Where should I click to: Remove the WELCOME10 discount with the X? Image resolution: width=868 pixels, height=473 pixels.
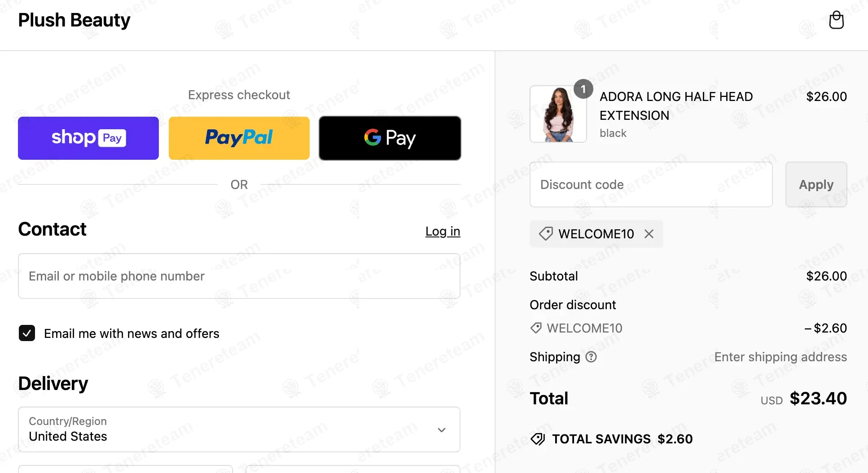[x=649, y=234]
